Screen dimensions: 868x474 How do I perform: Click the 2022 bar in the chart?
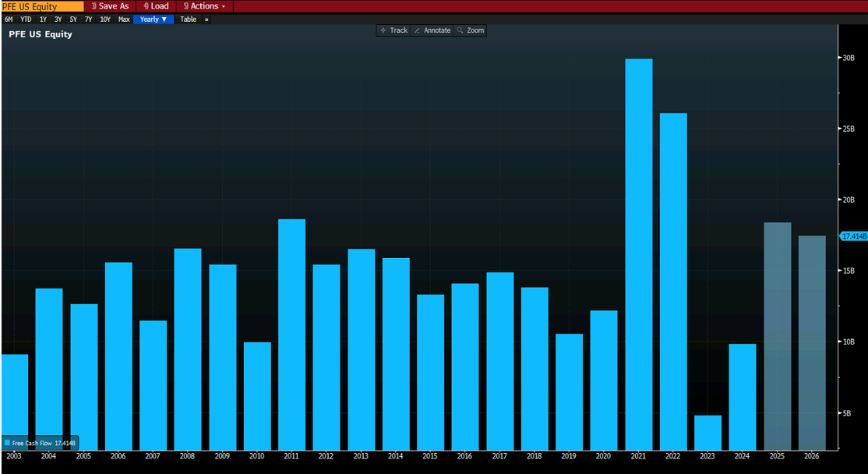(673, 281)
